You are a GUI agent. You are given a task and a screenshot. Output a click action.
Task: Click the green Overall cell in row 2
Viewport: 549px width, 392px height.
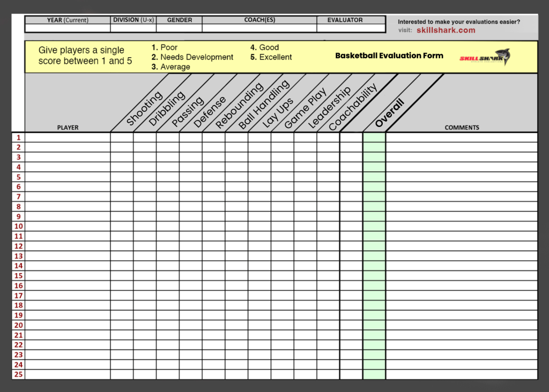(374, 147)
